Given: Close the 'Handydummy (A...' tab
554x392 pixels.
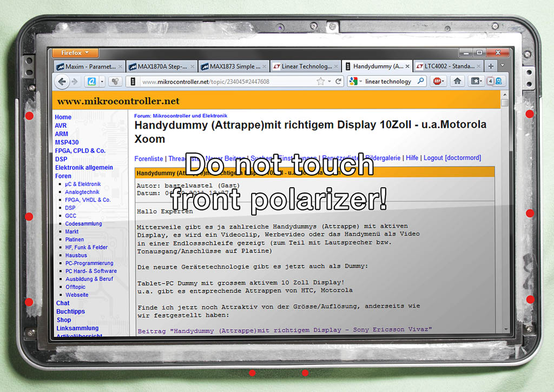Looking at the screenshot, I should [407, 66].
